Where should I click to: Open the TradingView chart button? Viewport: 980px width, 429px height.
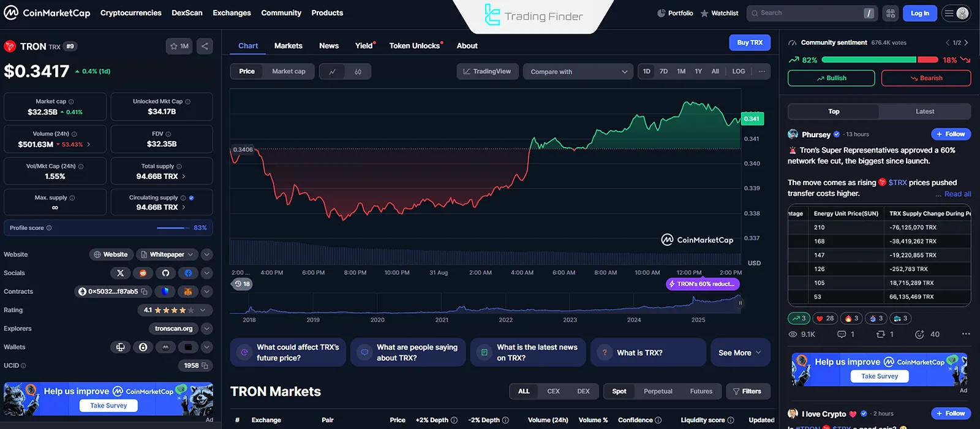[488, 72]
